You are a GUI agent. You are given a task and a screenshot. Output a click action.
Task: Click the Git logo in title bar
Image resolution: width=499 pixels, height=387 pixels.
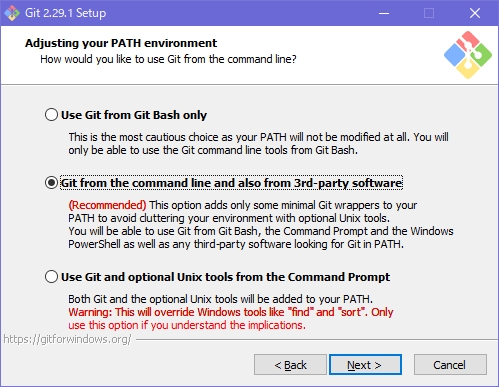pyautogui.click(x=12, y=13)
